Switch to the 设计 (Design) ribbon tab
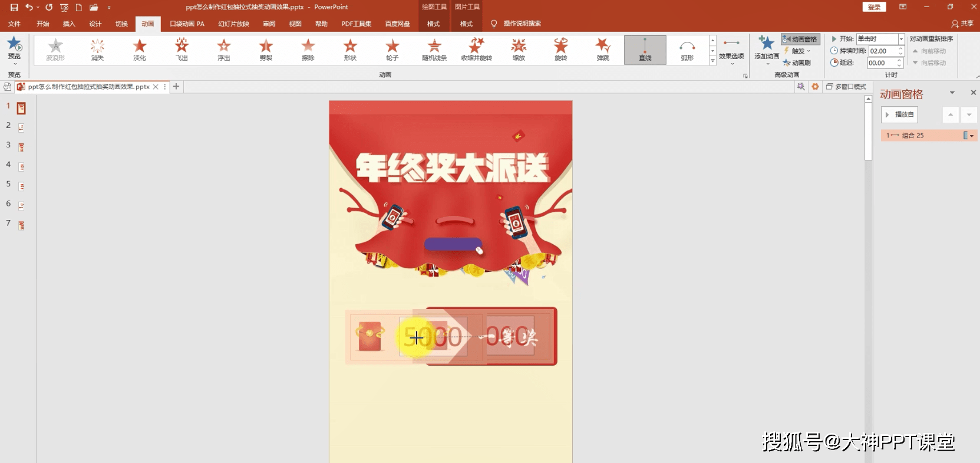980x463 pixels. coord(95,24)
